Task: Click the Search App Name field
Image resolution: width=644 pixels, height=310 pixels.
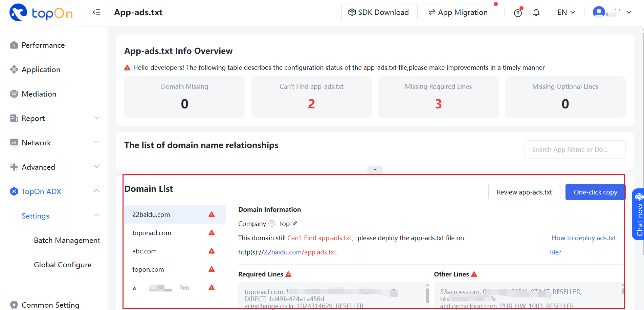Action: coord(574,149)
